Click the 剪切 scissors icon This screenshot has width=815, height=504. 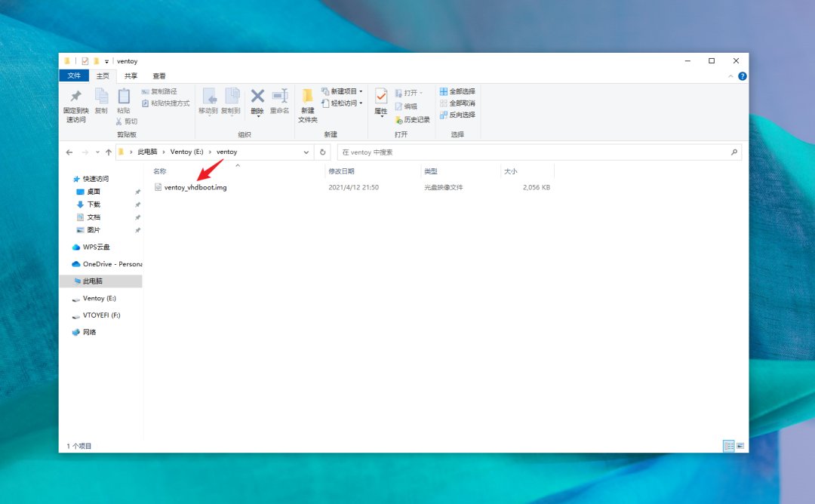tap(119, 121)
